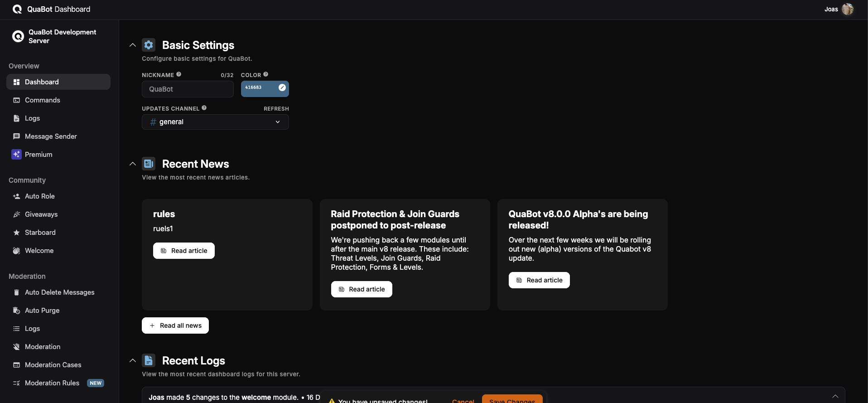868x403 pixels.
Task: Click the Recent Logs document icon
Action: [149, 360]
